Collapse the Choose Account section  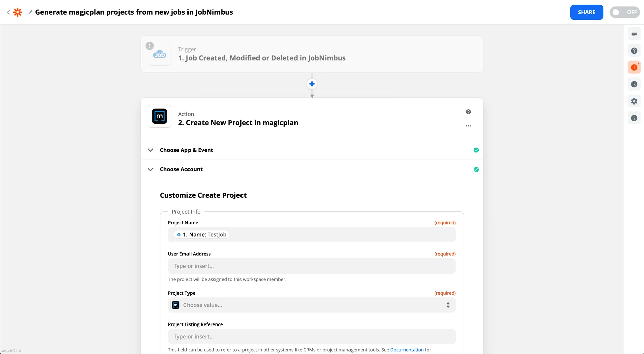(x=150, y=169)
